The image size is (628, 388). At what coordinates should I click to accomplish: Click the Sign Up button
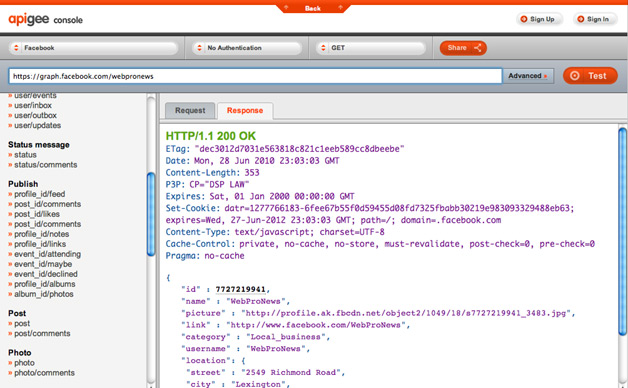tap(539, 19)
